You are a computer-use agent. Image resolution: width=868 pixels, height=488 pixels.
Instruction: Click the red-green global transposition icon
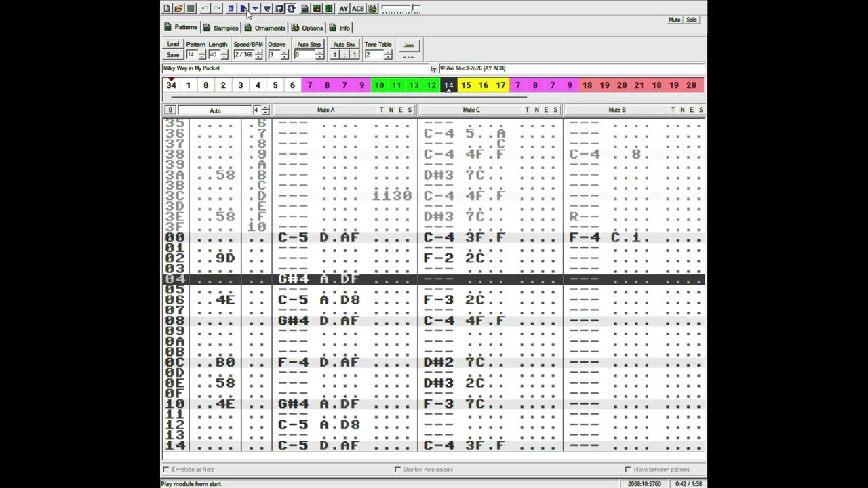(317, 8)
